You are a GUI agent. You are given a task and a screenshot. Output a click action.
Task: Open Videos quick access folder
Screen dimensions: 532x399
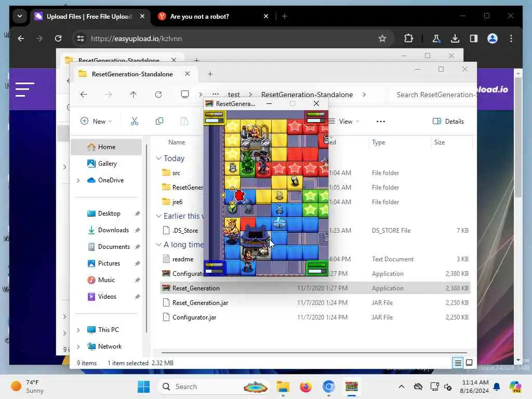106,297
